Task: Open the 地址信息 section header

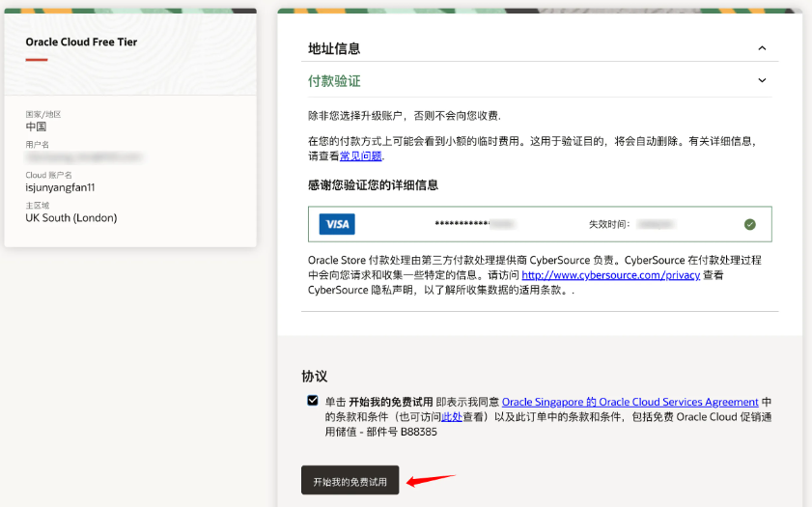Action: coord(334,48)
